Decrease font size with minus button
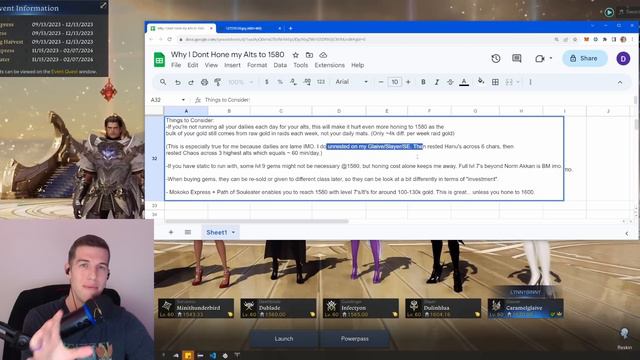 [x=381, y=82]
